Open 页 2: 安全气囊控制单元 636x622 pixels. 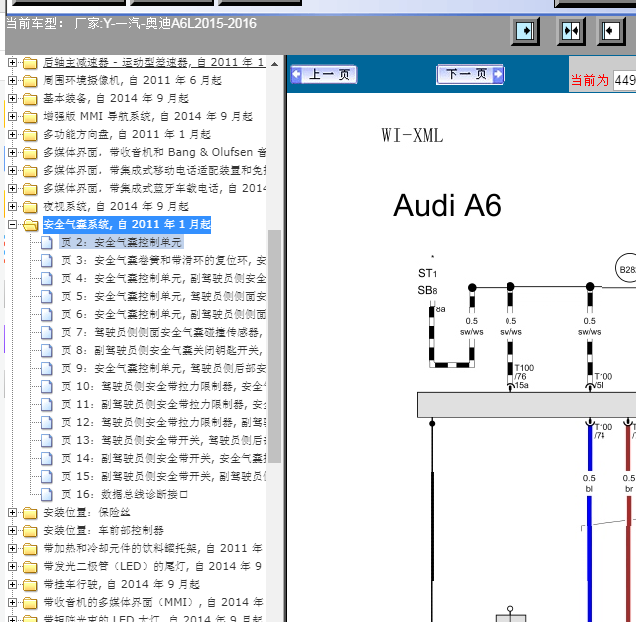[121, 242]
